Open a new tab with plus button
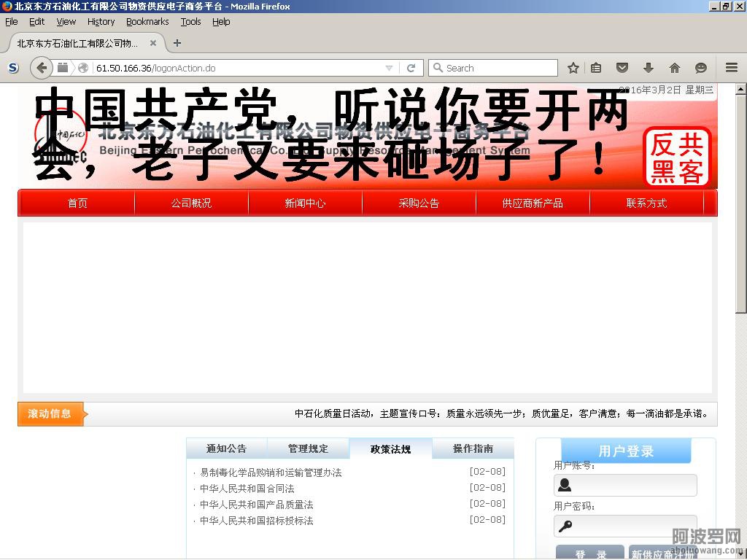The image size is (747, 560). (177, 43)
